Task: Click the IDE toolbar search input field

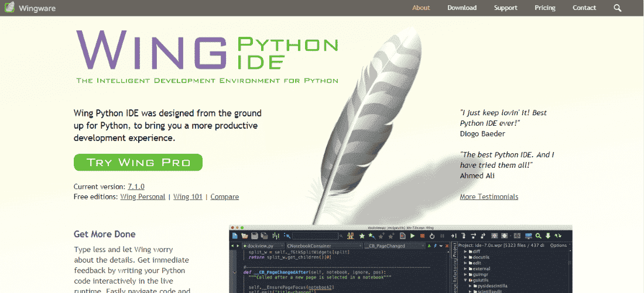Action: [315, 236]
